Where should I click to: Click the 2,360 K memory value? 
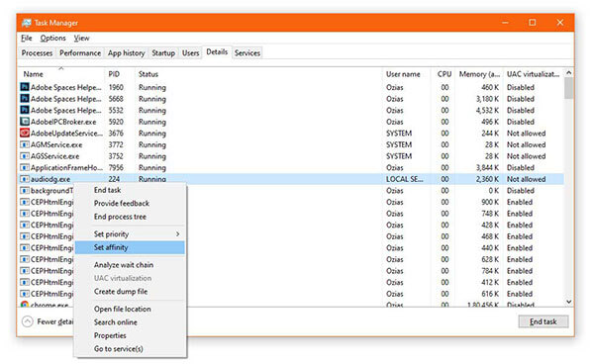487,179
